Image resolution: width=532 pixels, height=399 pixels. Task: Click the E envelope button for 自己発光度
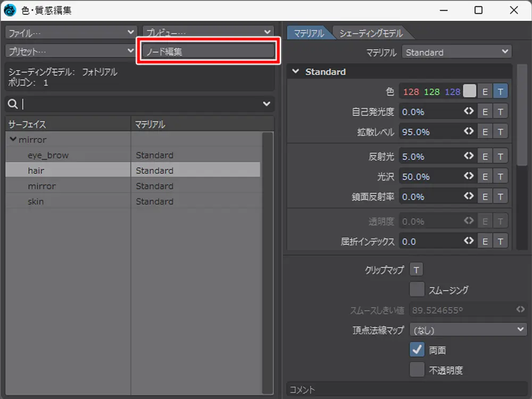(x=485, y=112)
